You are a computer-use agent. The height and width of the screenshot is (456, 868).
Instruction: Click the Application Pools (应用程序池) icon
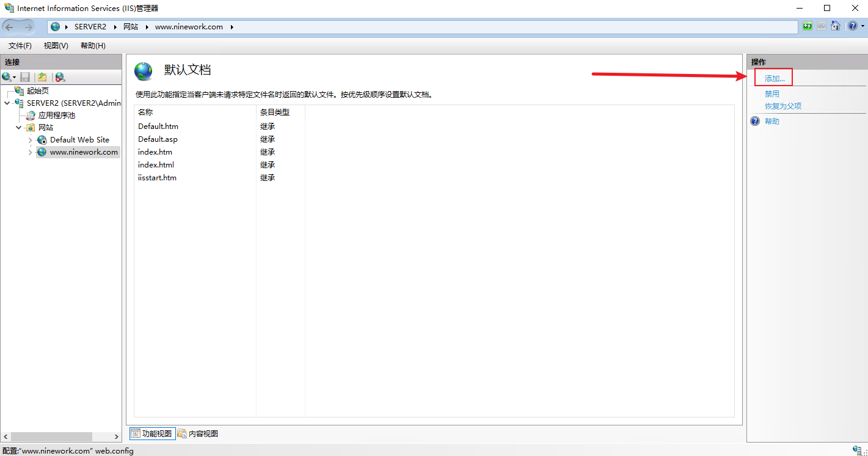point(31,115)
